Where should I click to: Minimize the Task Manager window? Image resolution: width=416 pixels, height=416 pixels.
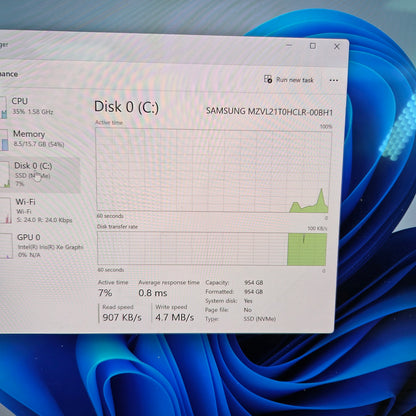[289, 45]
